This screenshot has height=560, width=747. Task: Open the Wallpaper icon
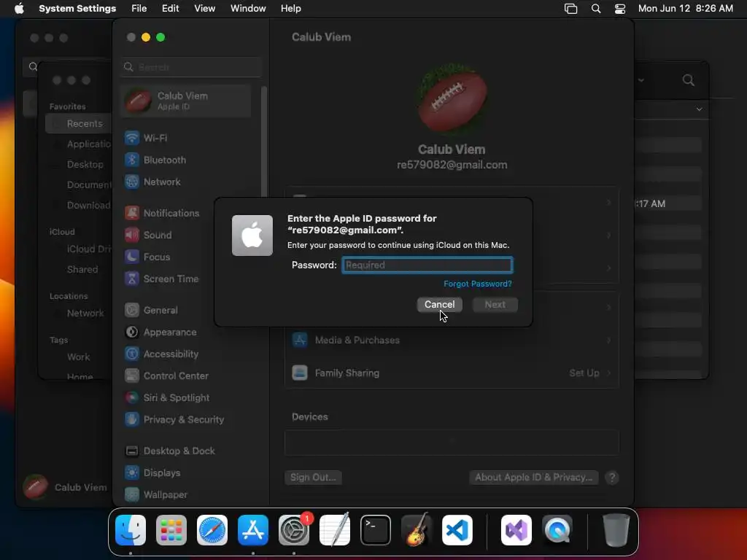pyautogui.click(x=131, y=495)
